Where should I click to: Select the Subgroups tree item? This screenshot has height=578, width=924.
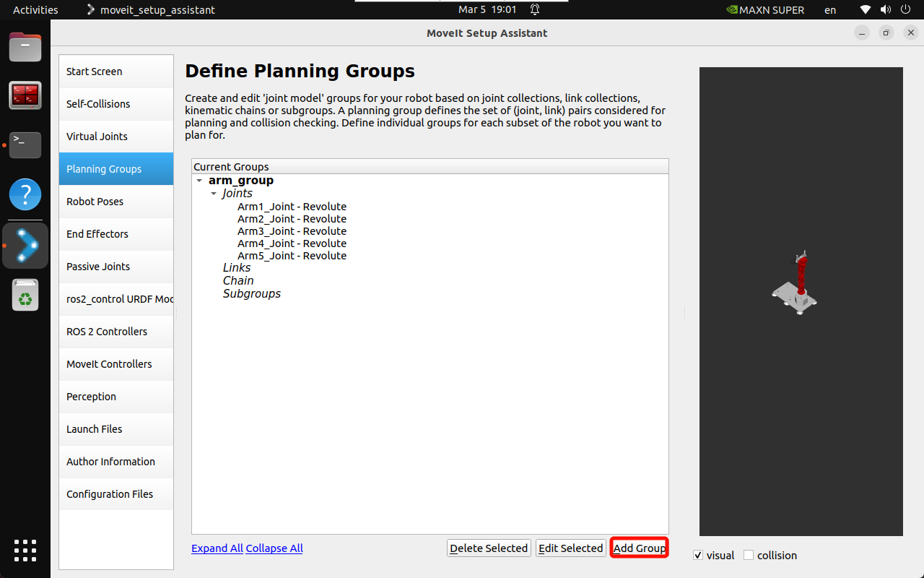click(252, 294)
